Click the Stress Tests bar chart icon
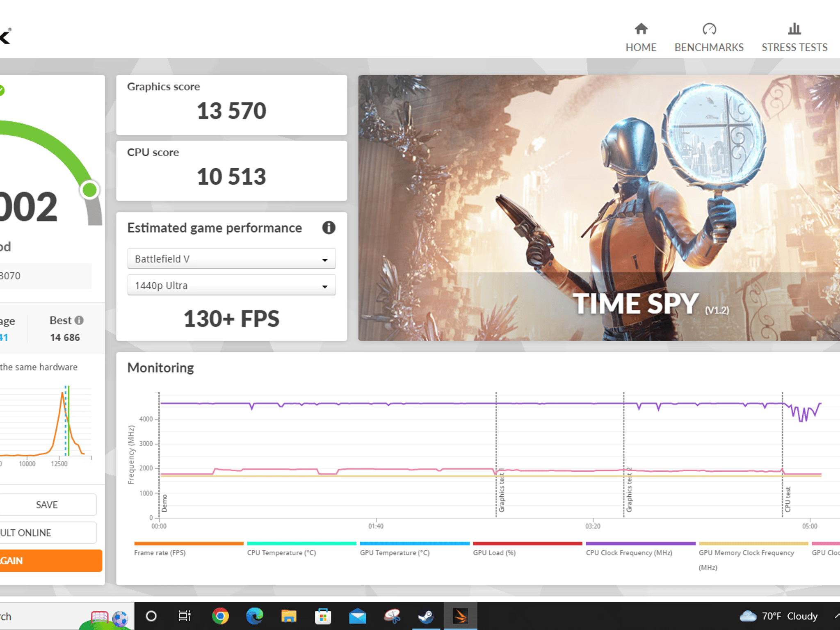The width and height of the screenshot is (840, 630). click(794, 29)
